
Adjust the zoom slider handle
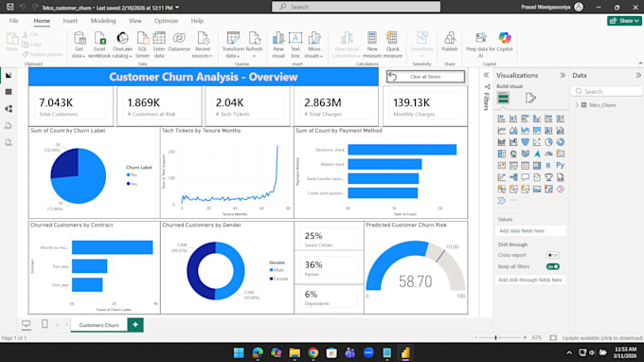coord(495,337)
